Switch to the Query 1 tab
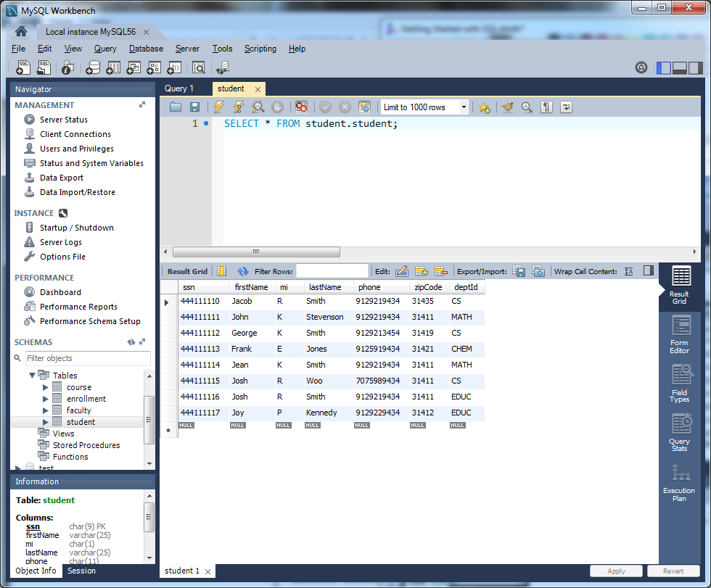Viewport: 711px width, 588px height. (x=179, y=88)
